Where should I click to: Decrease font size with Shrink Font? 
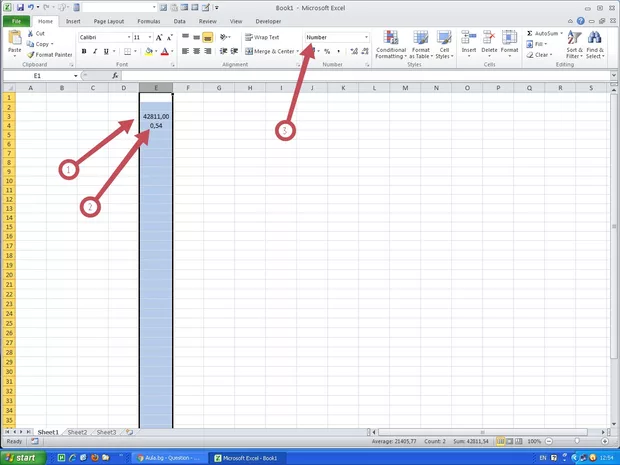tap(170, 38)
